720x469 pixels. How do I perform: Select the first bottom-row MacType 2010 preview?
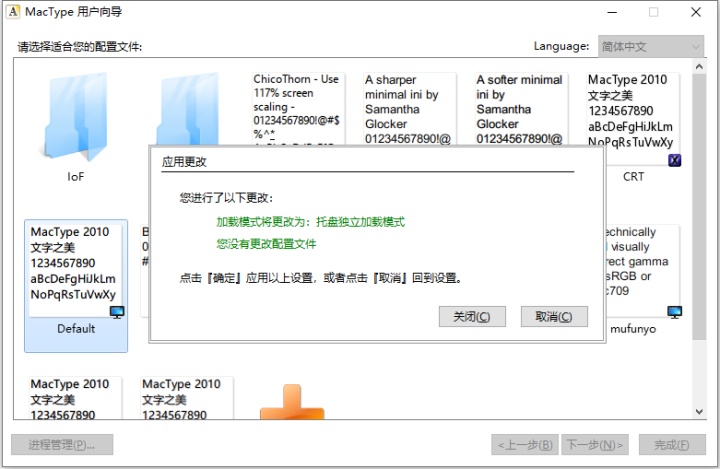pos(76,398)
